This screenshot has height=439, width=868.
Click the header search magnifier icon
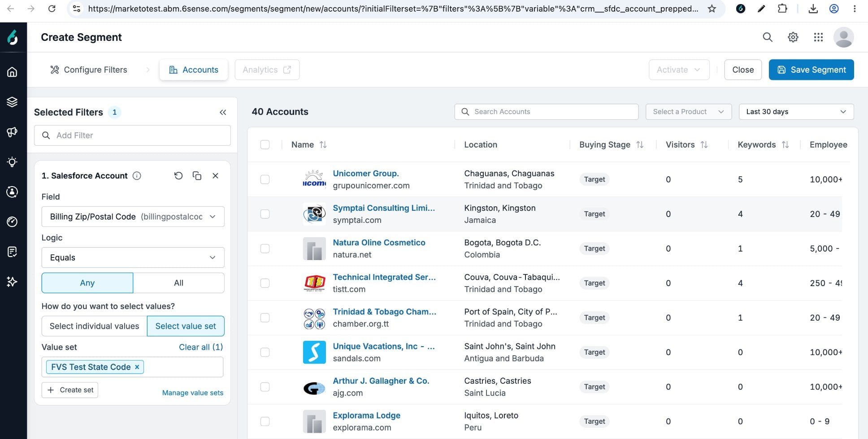point(768,37)
